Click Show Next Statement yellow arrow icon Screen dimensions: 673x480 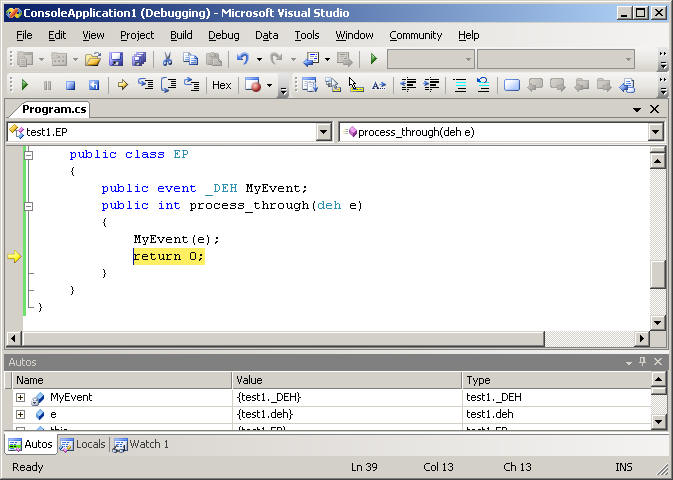click(122, 85)
